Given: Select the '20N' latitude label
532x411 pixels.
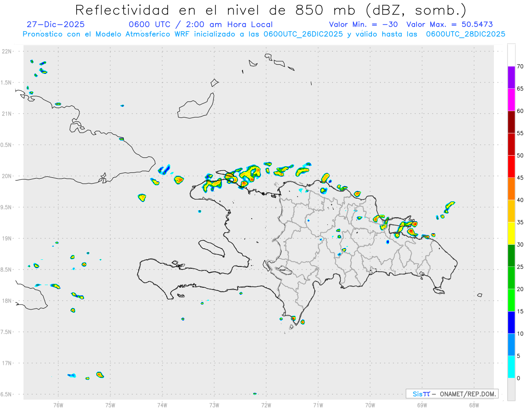Looking at the screenshot, I should click(8, 176).
